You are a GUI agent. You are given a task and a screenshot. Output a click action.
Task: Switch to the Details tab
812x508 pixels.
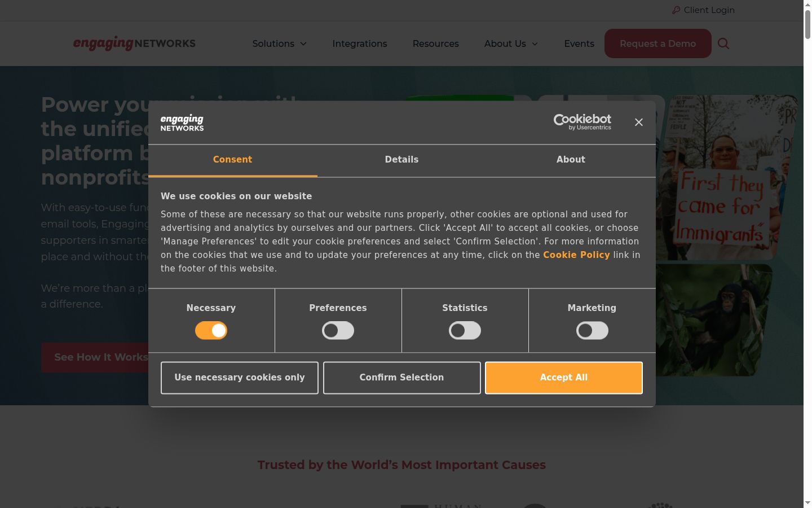tap(401, 160)
